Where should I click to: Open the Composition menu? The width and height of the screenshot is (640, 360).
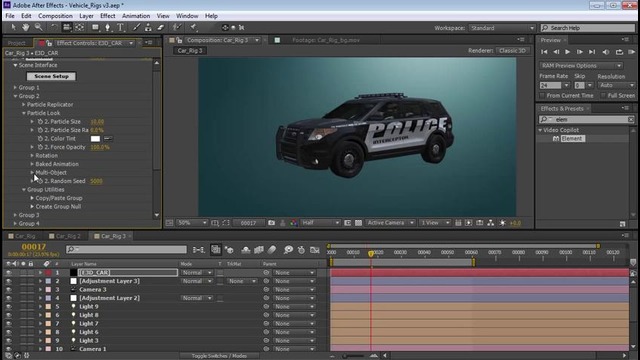[55, 16]
